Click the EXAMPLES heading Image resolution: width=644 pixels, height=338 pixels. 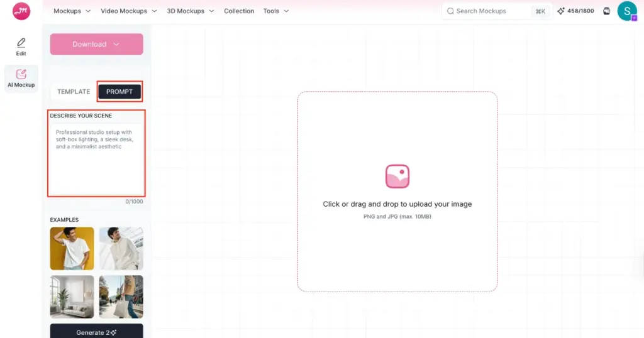[x=65, y=220]
